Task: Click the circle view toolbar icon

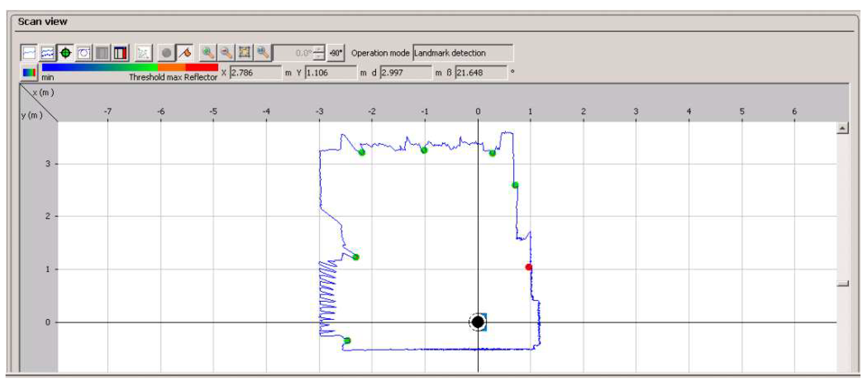Action: click(x=84, y=53)
